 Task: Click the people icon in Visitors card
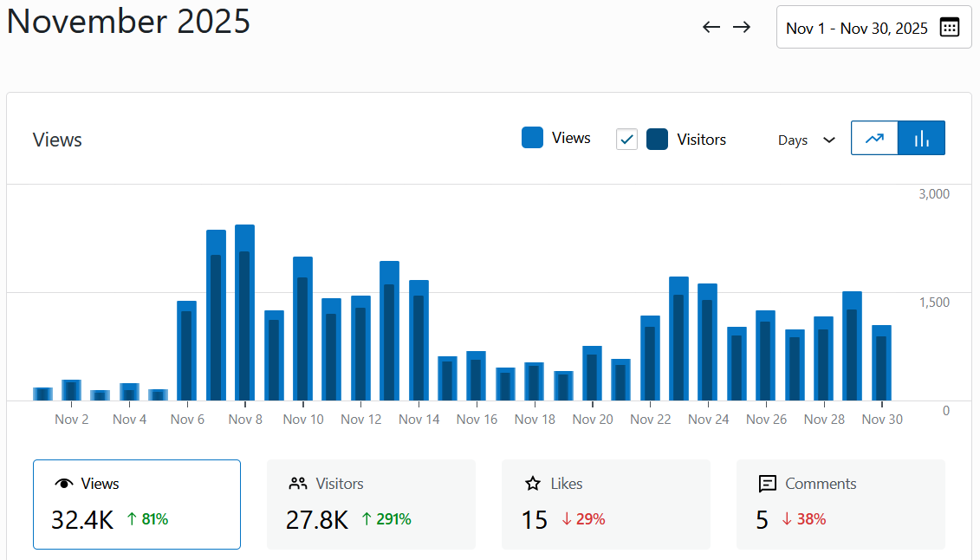298,484
